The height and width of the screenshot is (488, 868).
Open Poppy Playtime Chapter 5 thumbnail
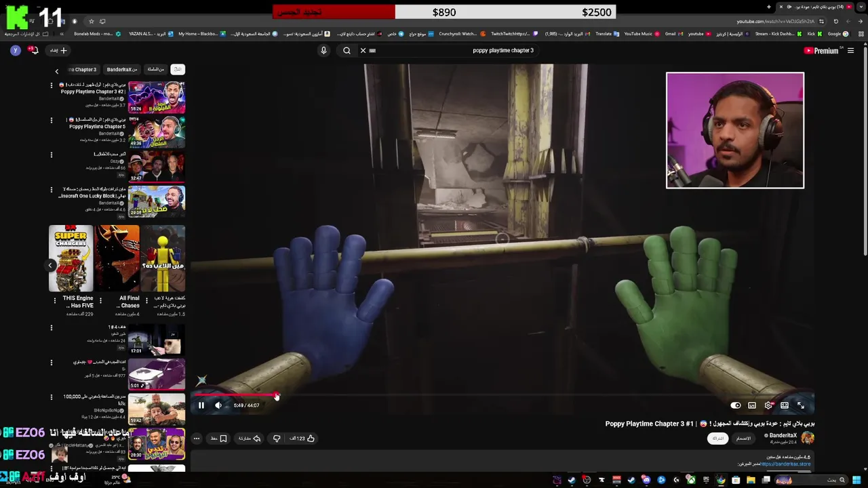pos(157,132)
